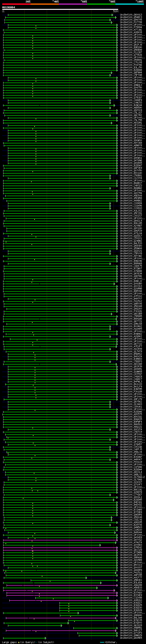Viewport: 146px width, 644px height.
Task: Select hit UniRef100_B6H1W4
Action: [131, 319]
